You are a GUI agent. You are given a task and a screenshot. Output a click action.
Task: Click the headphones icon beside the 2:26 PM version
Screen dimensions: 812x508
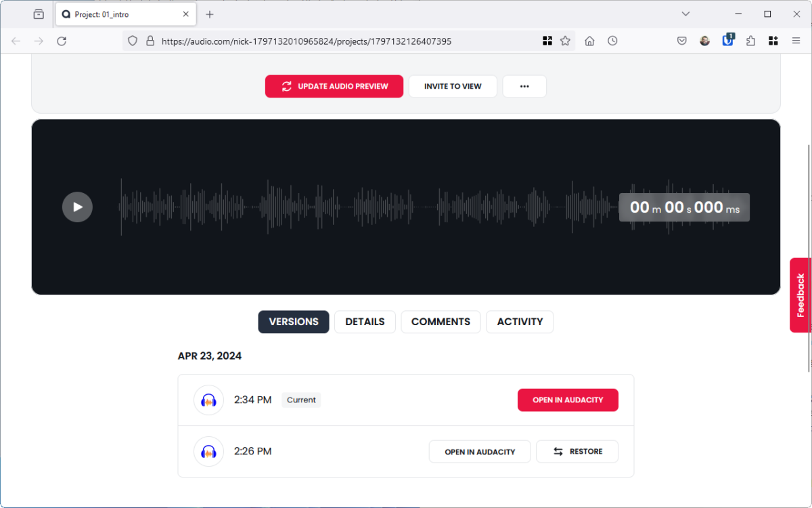click(208, 451)
